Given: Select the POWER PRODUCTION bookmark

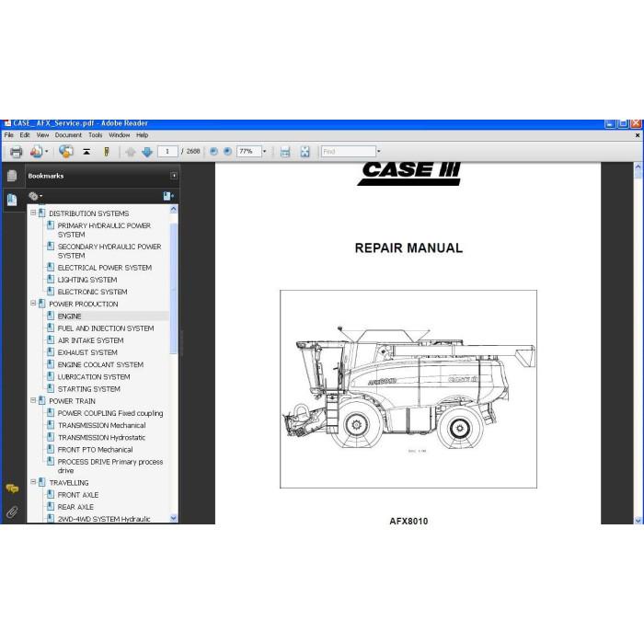Looking at the screenshot, I should (84, 305).
